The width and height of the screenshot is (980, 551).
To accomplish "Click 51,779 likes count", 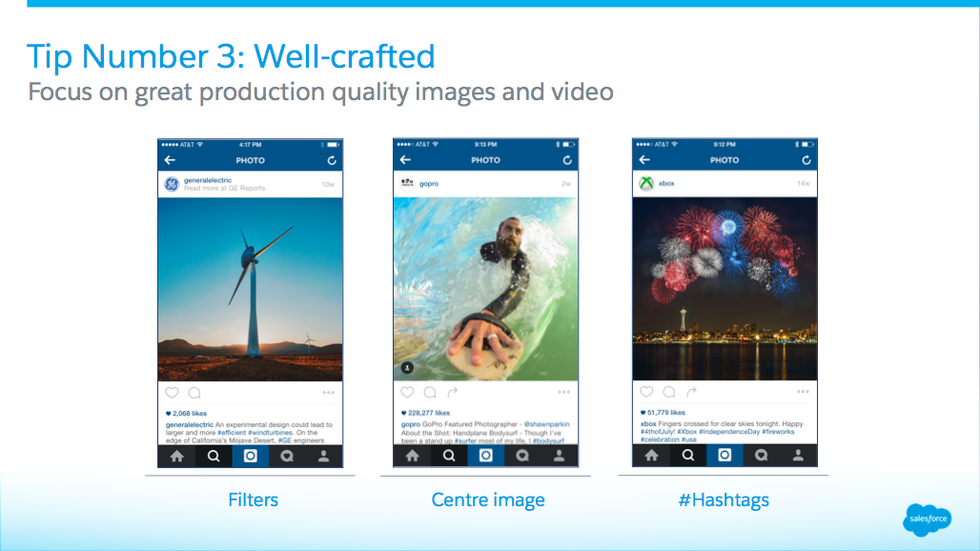I will click(x=664, y=413).
